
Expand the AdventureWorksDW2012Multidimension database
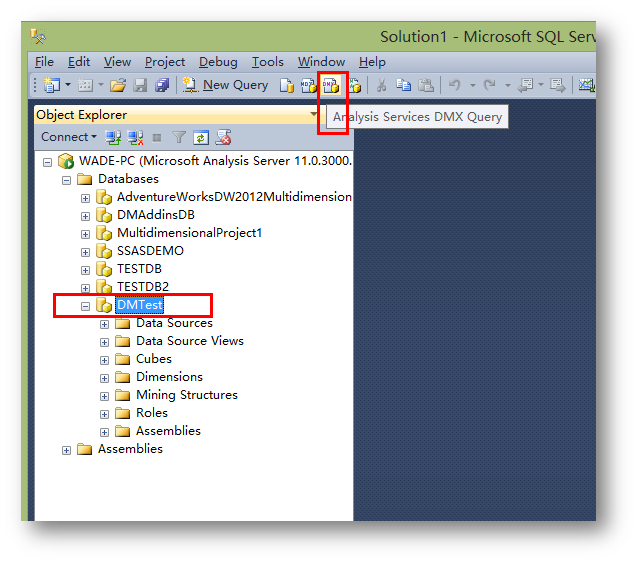click(x=85, y=199)
